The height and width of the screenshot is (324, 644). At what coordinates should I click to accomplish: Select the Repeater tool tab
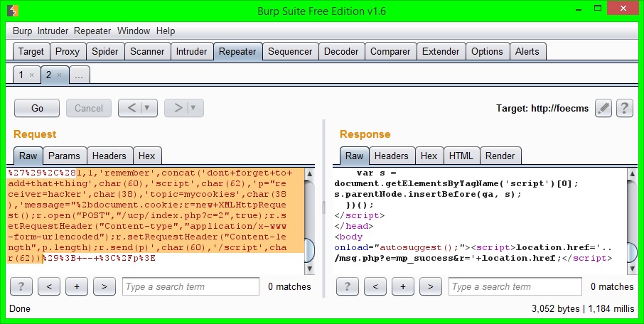(x=238, y=51)
